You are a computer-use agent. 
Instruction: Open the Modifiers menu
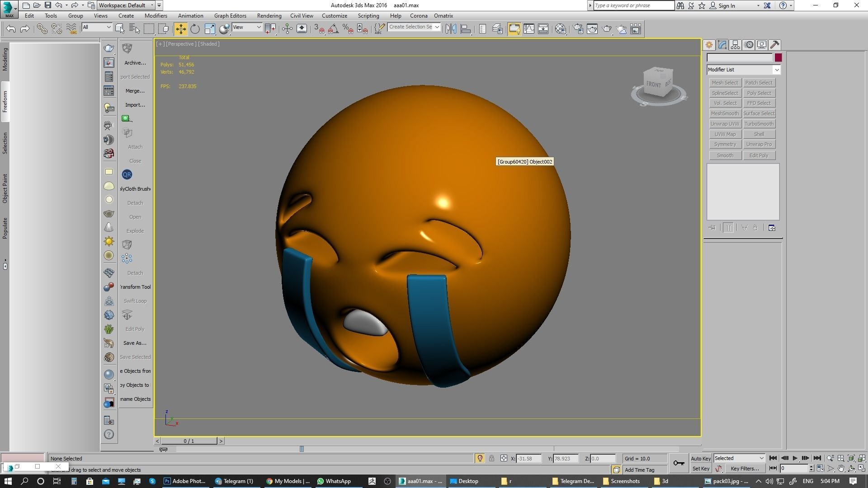tap(156, 16)
